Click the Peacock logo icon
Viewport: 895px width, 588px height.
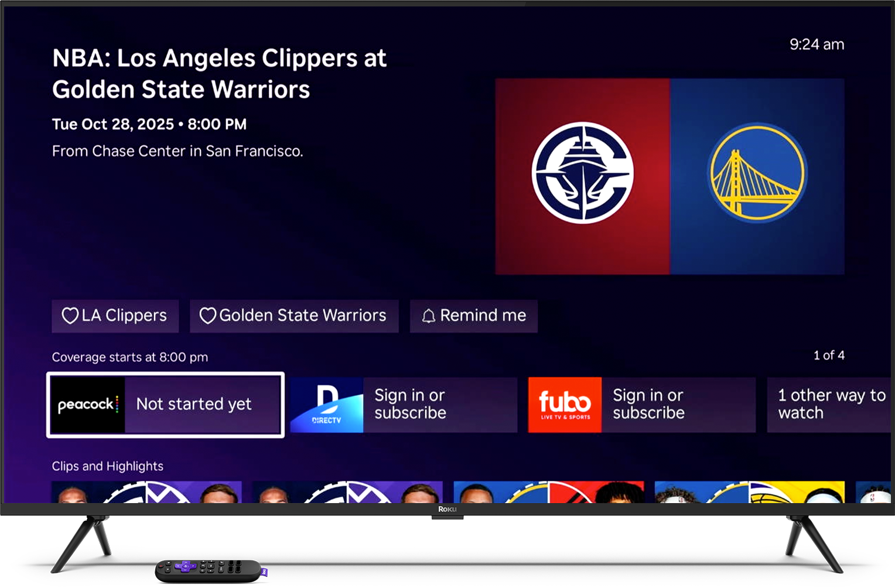87,404
